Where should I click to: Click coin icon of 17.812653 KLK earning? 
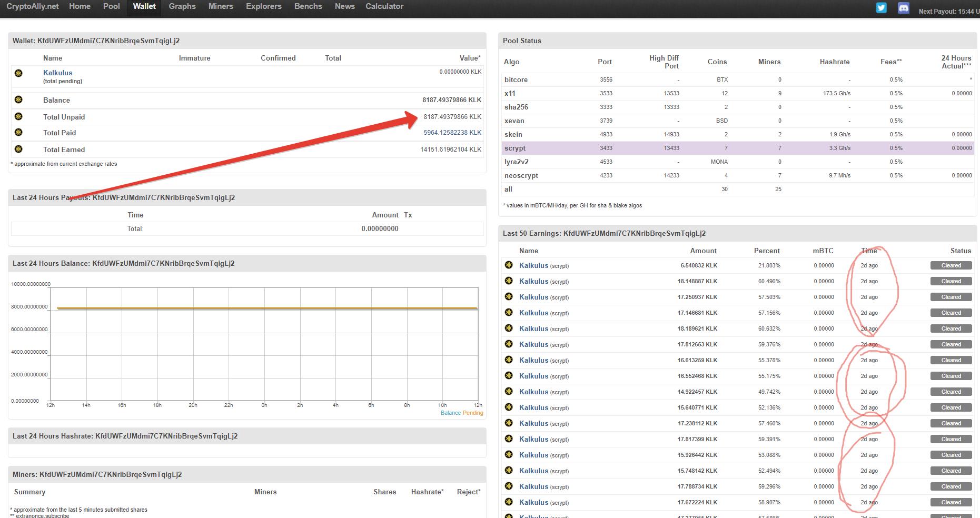(509, 344)
